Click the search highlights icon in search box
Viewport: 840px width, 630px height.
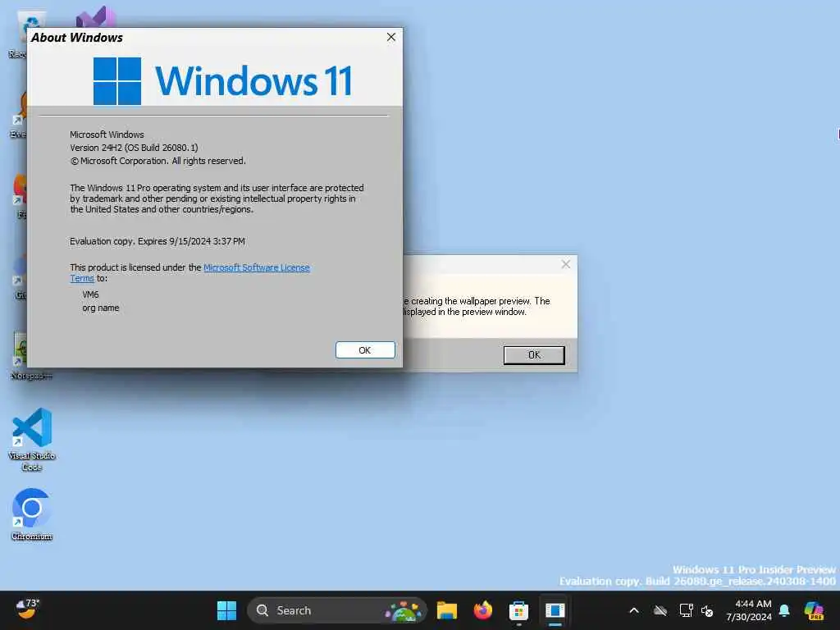404,610
